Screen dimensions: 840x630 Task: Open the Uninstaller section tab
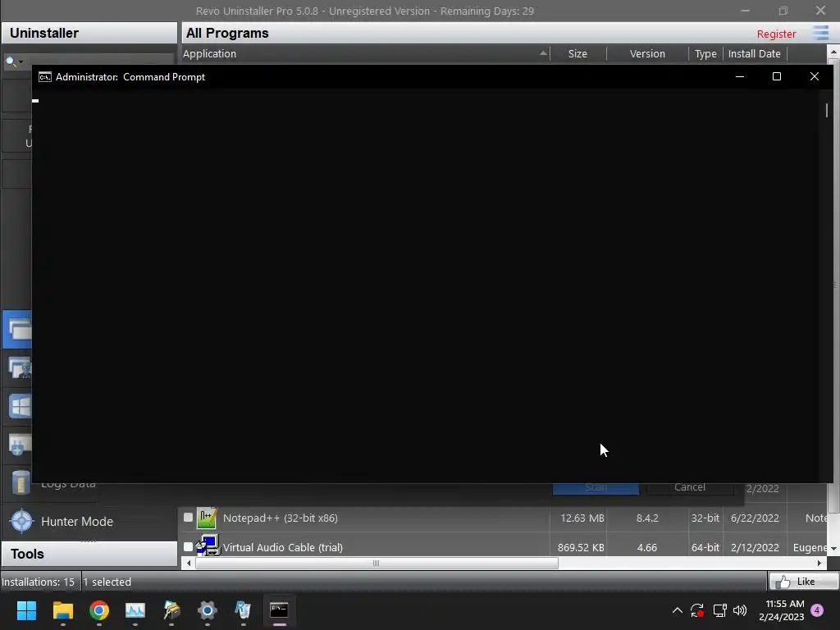[x=89, y=33]
